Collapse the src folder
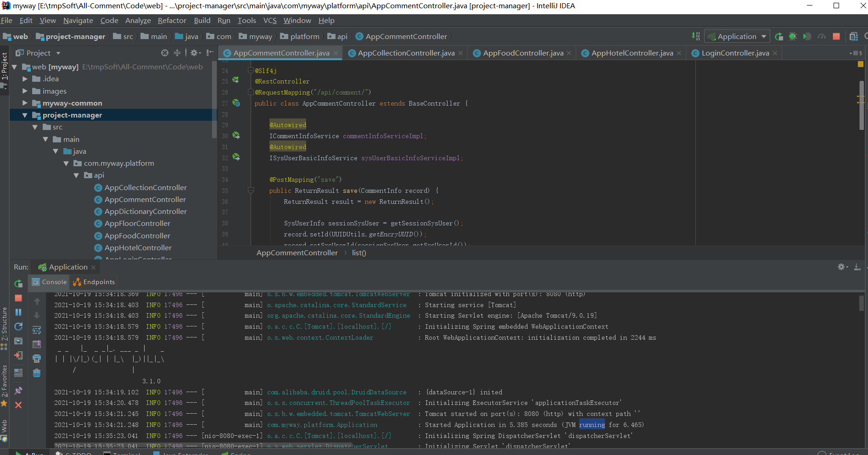This screenshot has width=868, height=455. (x=35, y=127)
